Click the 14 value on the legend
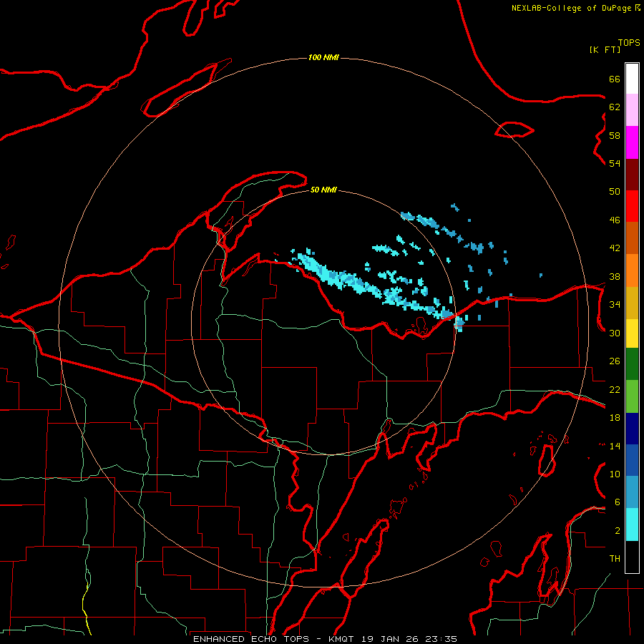This screenshot has height=644, width=644. (x=615, y=446)
